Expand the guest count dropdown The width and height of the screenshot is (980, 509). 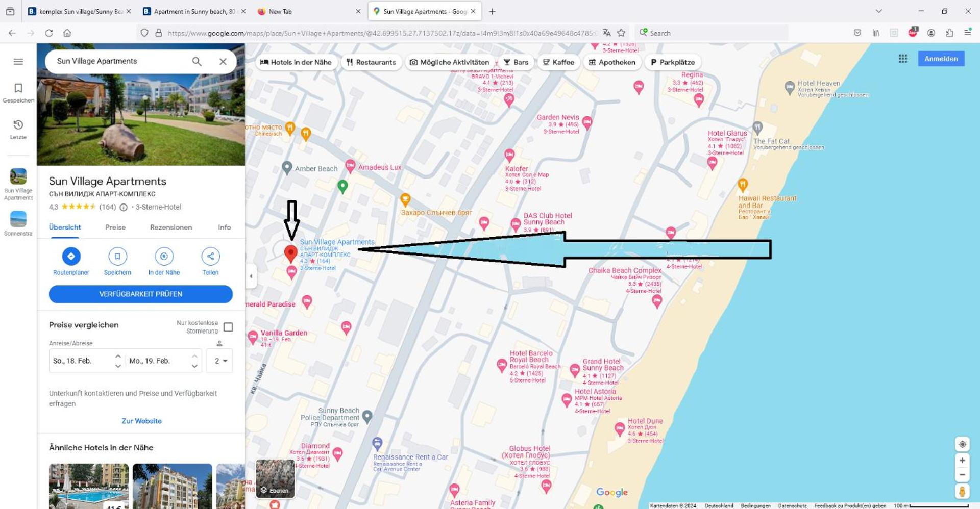pos(220,361)
